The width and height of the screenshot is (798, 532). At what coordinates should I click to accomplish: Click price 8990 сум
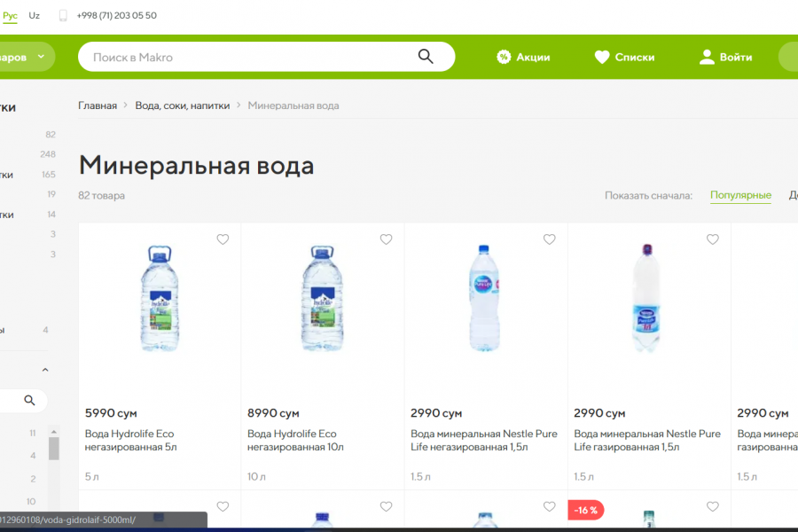tap(273, 413)
